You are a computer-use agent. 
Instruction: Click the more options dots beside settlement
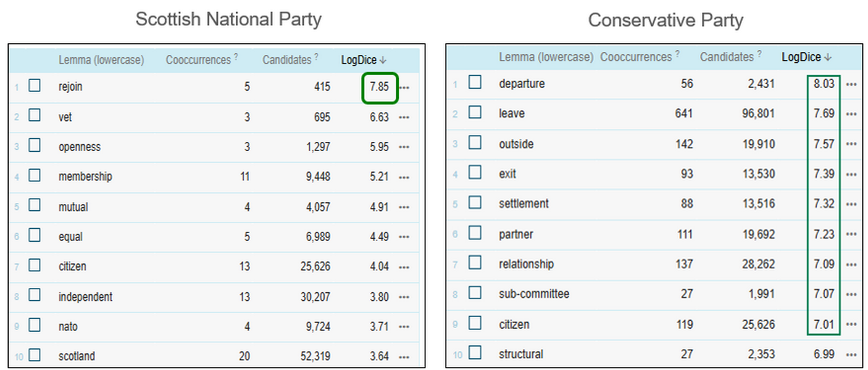pyautogui.click(x=851, y=205)
